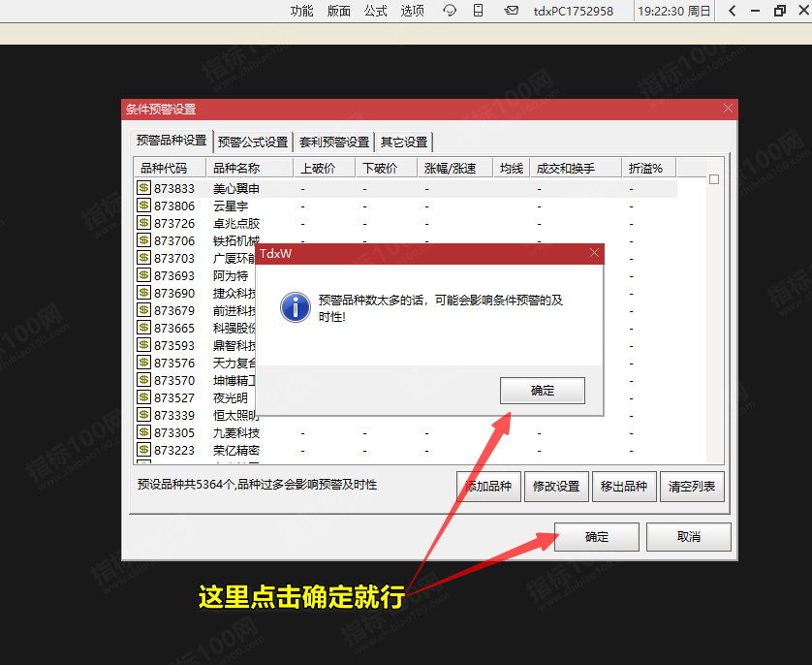Click the stock icon for 873223
This screenshot has height=665, width=812.
(143, 450)
